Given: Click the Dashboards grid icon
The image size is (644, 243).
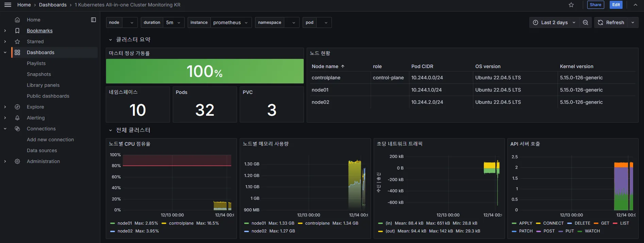Looking at the screenshot, I should (17, 52).
